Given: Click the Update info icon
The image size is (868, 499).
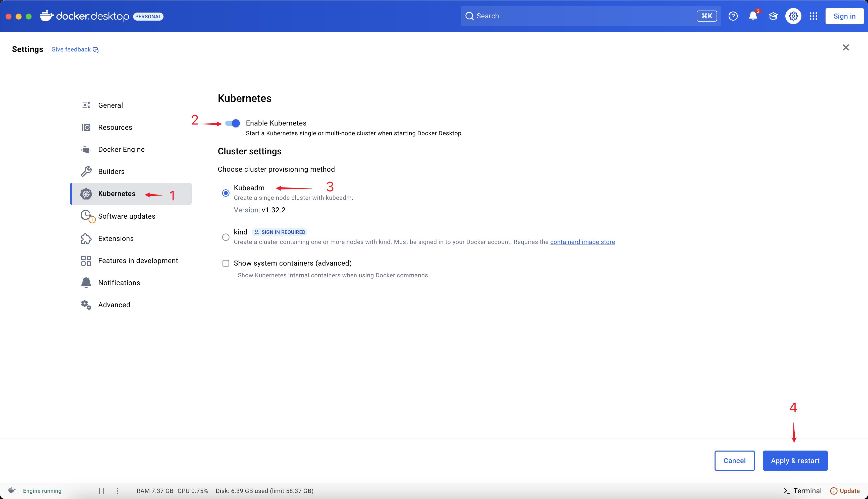Looking at the screenshot, I should (833, 491).
